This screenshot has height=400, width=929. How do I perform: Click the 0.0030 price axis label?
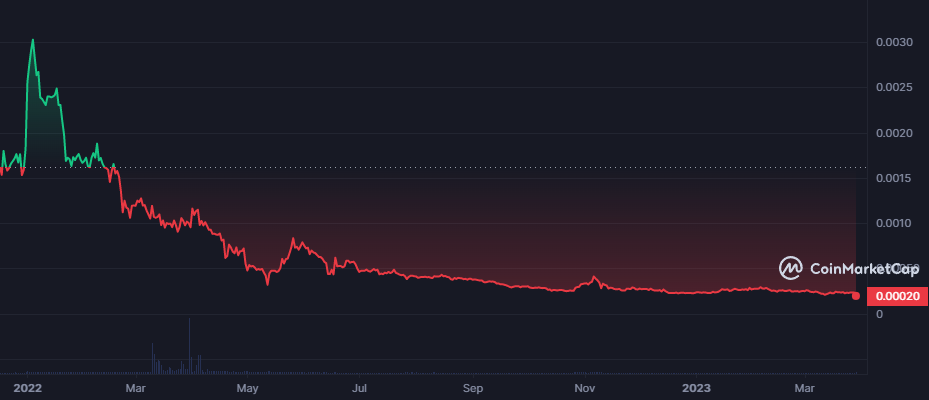(894, 43)
